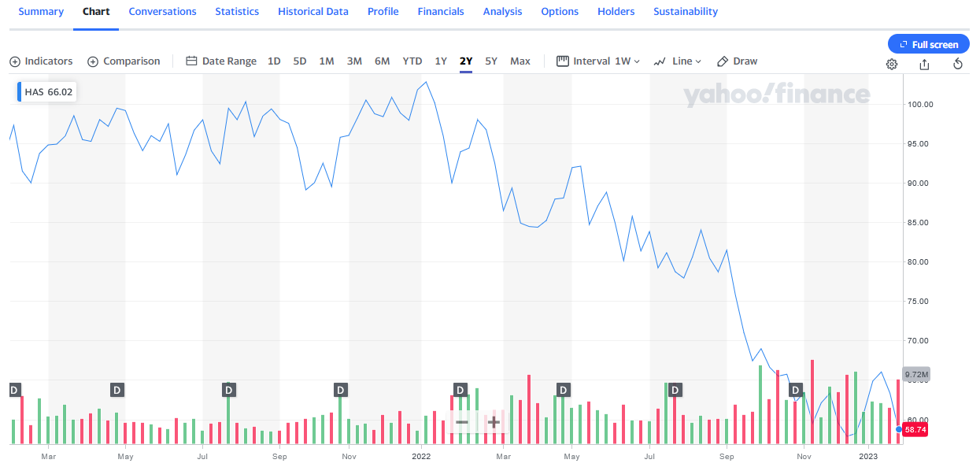Viewport: 980px width, 467px height.
Task: Select the 1D time range
Action: click(274, 61)
